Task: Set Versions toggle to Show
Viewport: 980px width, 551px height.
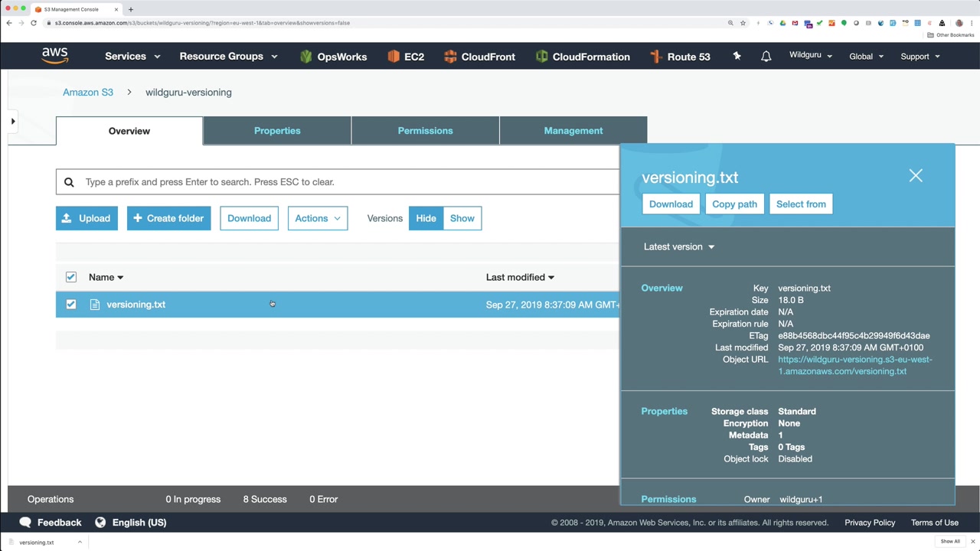Action: click(462, 218)
